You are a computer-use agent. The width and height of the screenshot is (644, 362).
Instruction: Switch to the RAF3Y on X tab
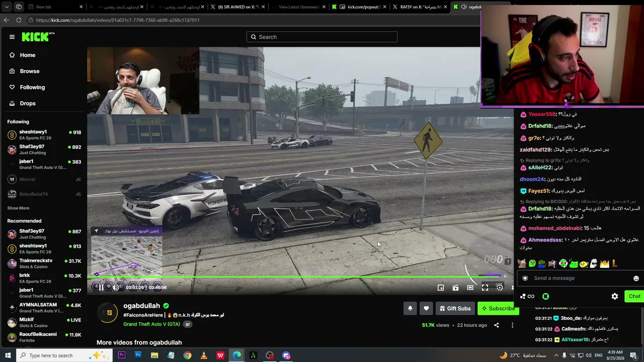pos(421,7)
